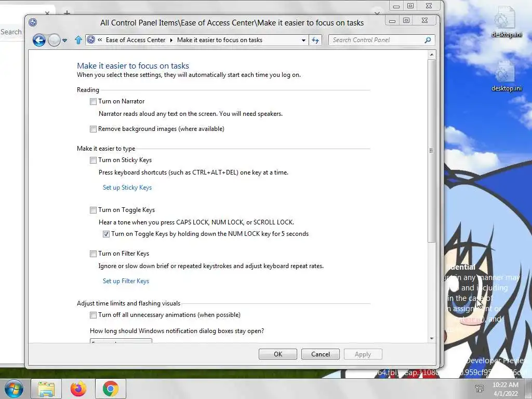Viewport: 532px width, 399px height.
Task: Click the network icon in the system tray
Action: click(x=480, y=389)
